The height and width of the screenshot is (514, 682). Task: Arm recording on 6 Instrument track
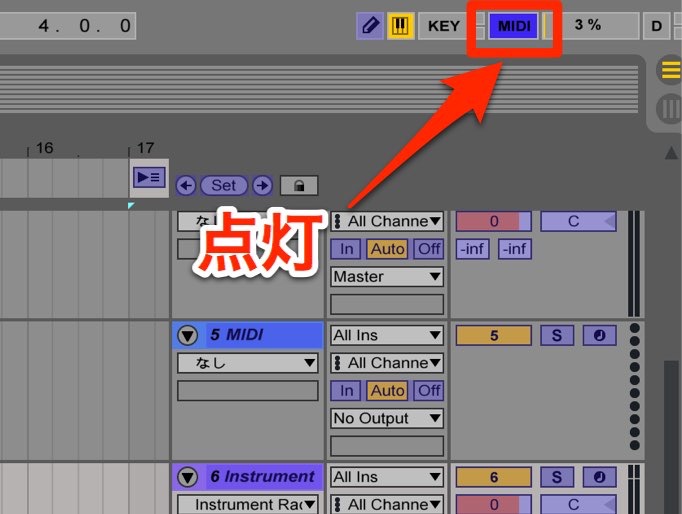pos(599,477)
